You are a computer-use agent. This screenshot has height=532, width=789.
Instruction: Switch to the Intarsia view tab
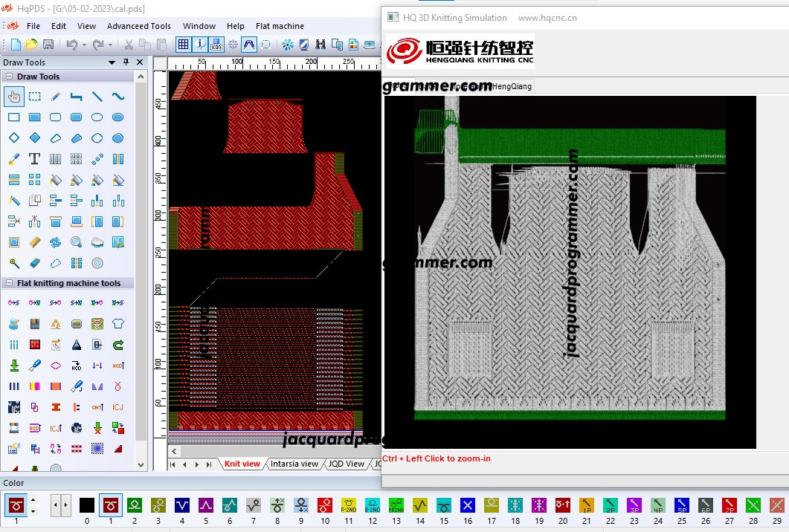pos(294,464)
